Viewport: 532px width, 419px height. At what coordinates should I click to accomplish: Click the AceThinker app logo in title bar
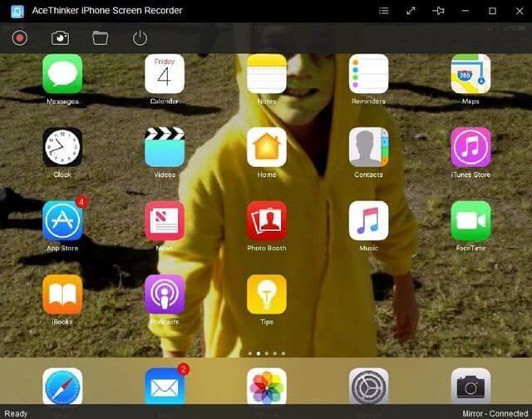(17, 11)
